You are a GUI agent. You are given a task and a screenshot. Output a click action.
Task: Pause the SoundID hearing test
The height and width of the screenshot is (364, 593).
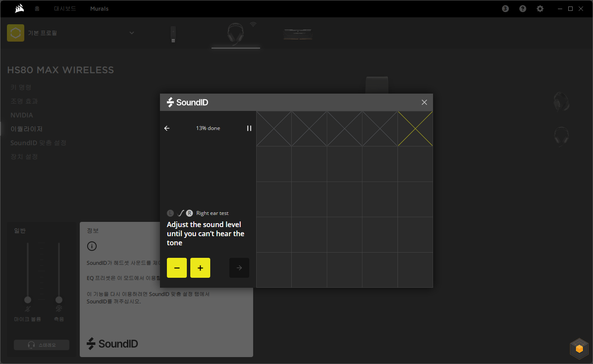pos(249,128)
